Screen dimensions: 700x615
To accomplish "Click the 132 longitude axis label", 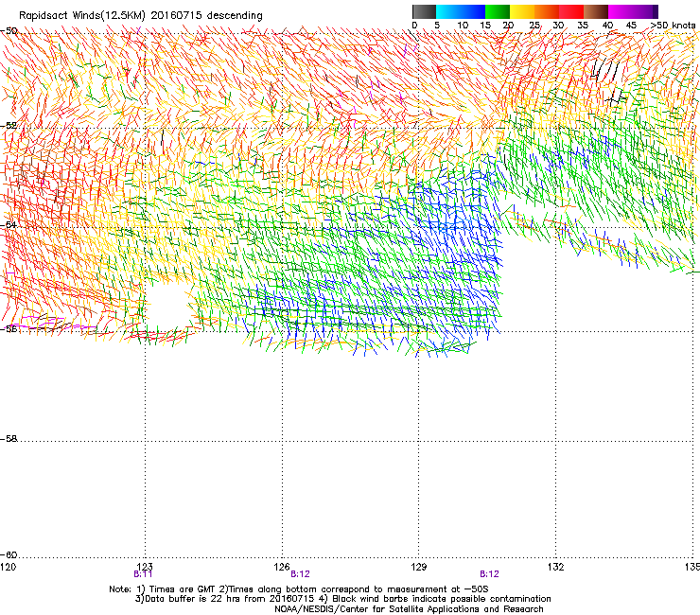I will [x=556, y=567].
